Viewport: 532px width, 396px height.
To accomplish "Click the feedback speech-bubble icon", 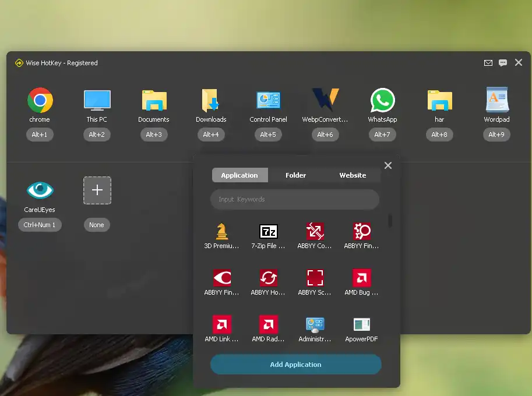I will tap(502, 63).
